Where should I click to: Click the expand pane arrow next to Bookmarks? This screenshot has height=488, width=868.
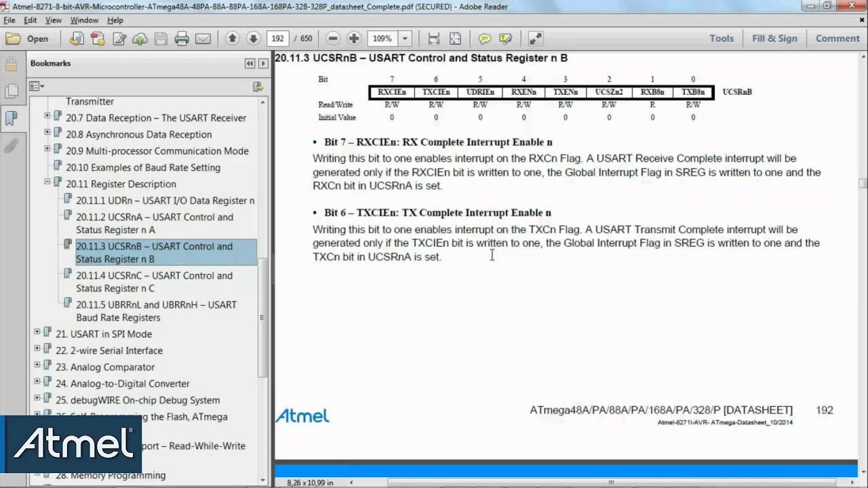point(262,63)
